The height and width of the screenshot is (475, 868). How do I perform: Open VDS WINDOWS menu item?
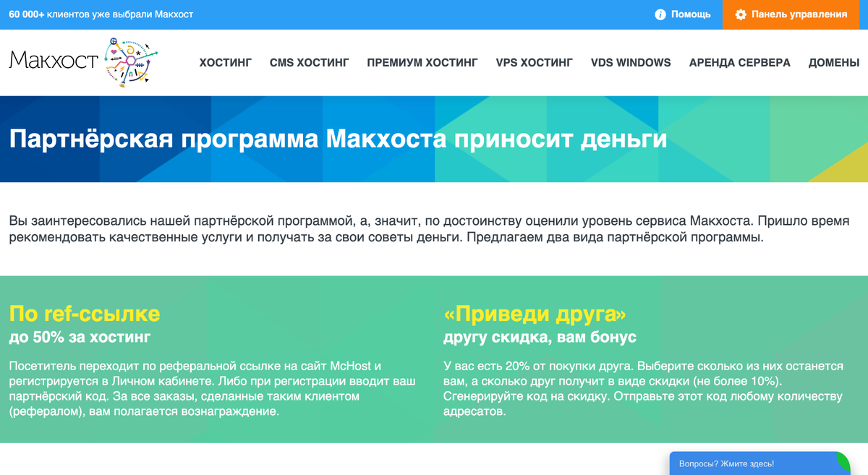coord(631,63)
